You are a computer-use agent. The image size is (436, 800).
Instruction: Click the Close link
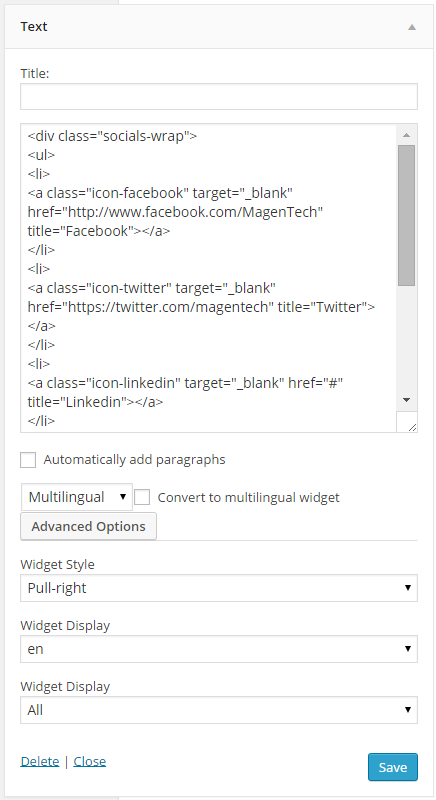(x=90, y=761)
